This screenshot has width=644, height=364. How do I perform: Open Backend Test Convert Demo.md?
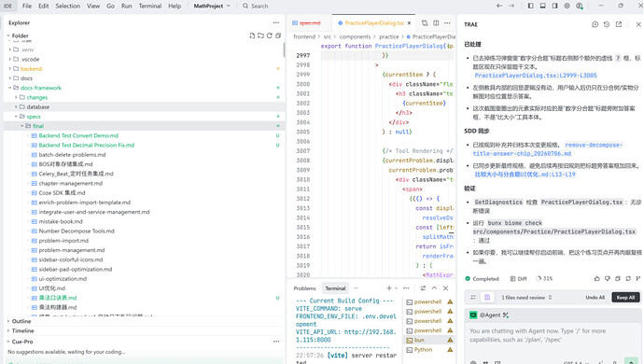[x=78, y=135]
